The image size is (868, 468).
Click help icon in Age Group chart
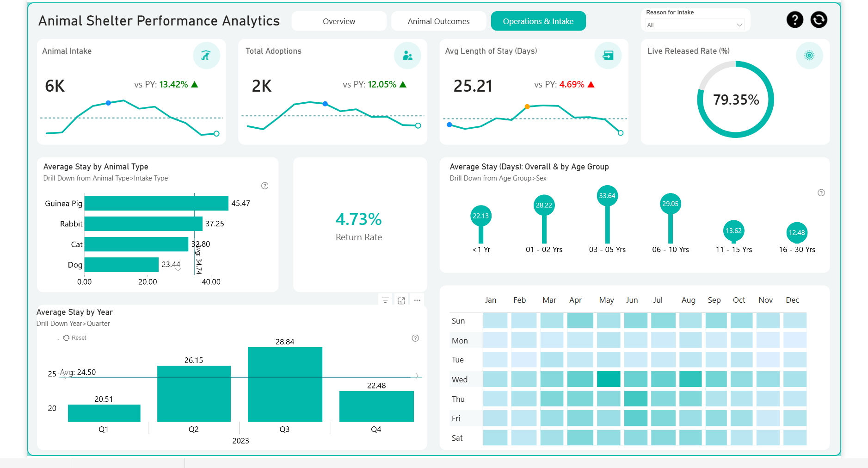[821, 193]
